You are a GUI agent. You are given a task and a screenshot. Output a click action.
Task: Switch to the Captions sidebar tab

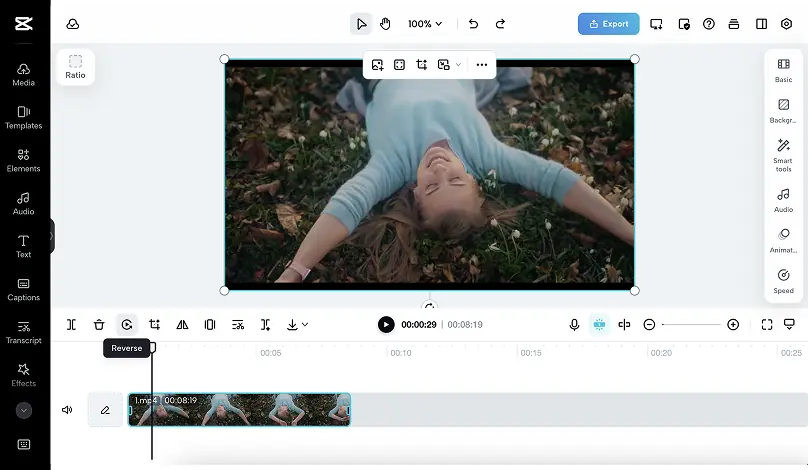[x=24, y=289]
